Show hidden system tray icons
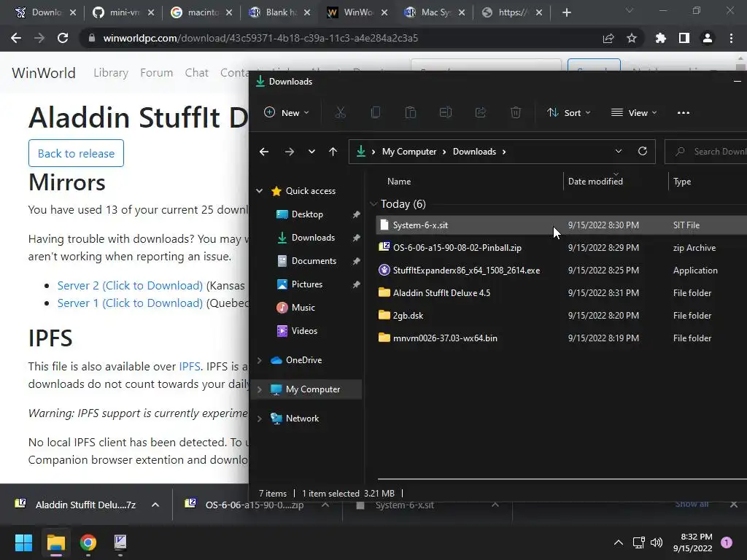This screenshot has width=747, height=560. (x=619, y=542)
